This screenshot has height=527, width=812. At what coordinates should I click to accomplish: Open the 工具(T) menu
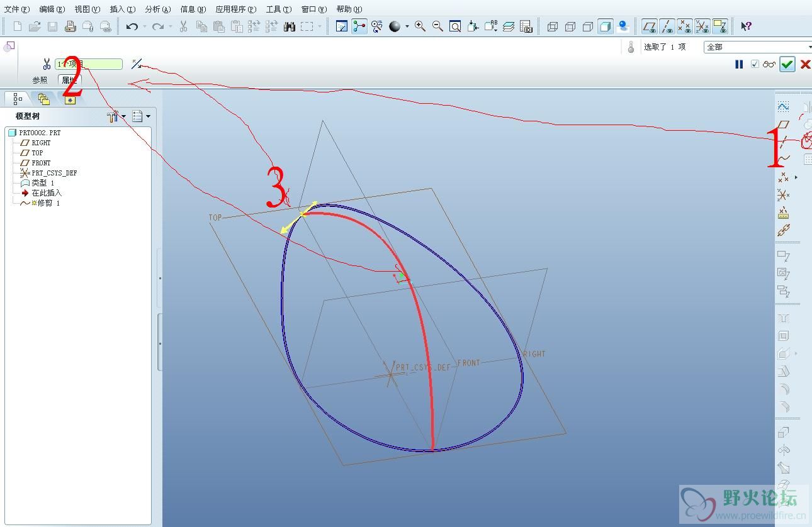(278, 9)
